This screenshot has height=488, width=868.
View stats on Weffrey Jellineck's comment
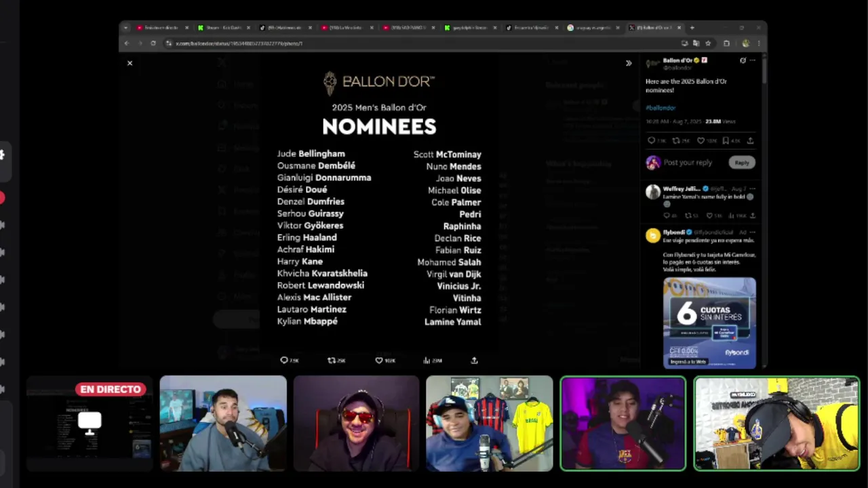pos(731,216)
